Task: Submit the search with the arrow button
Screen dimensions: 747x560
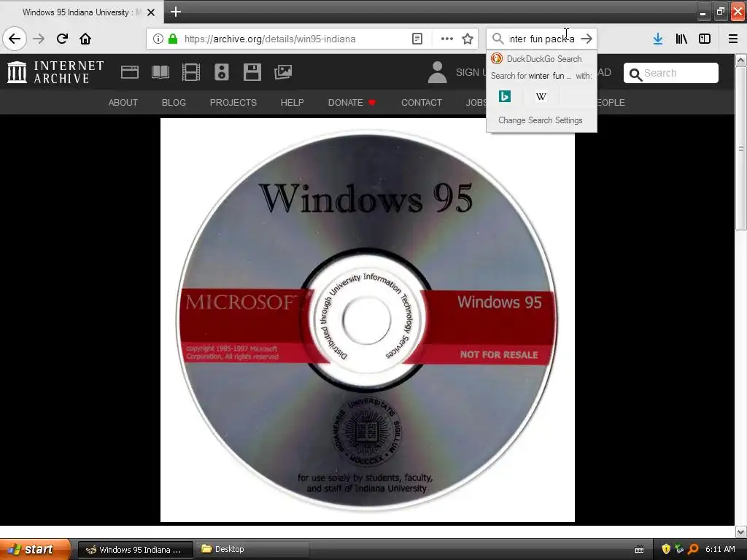Action: 587,39
